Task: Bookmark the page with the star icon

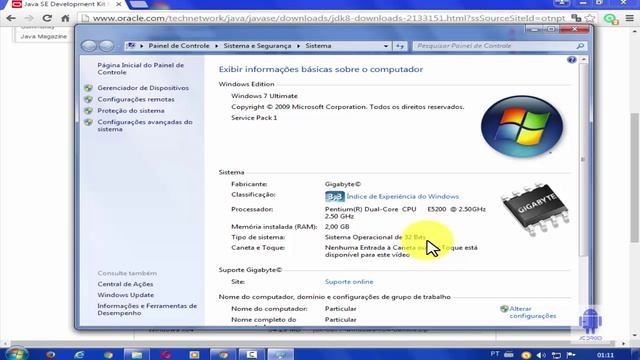Action: coord(590,18)
